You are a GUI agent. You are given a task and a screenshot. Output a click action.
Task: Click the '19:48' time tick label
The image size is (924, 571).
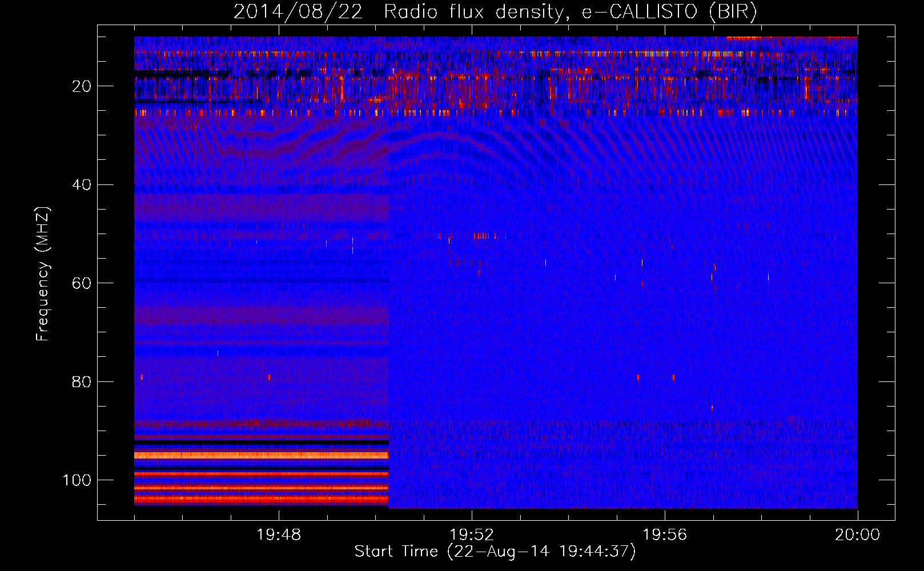(x=279, y=535)
